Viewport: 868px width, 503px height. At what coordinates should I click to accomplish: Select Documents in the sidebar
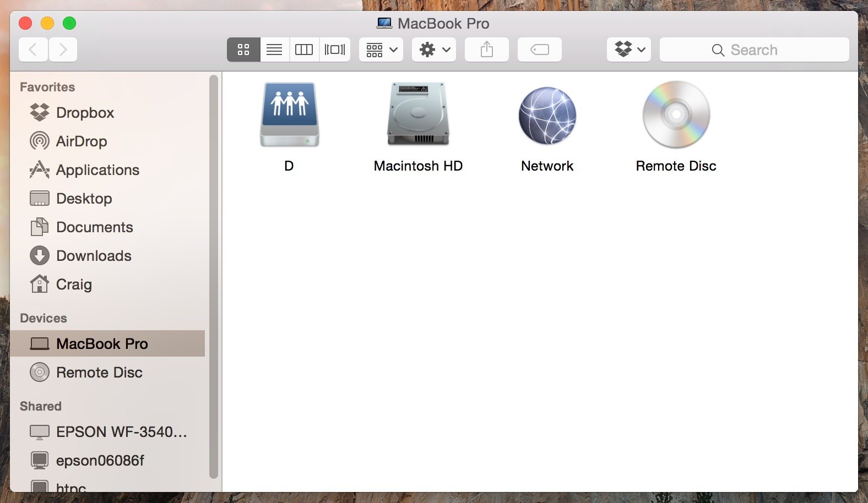pyautogui.click(x=107, y=227)
